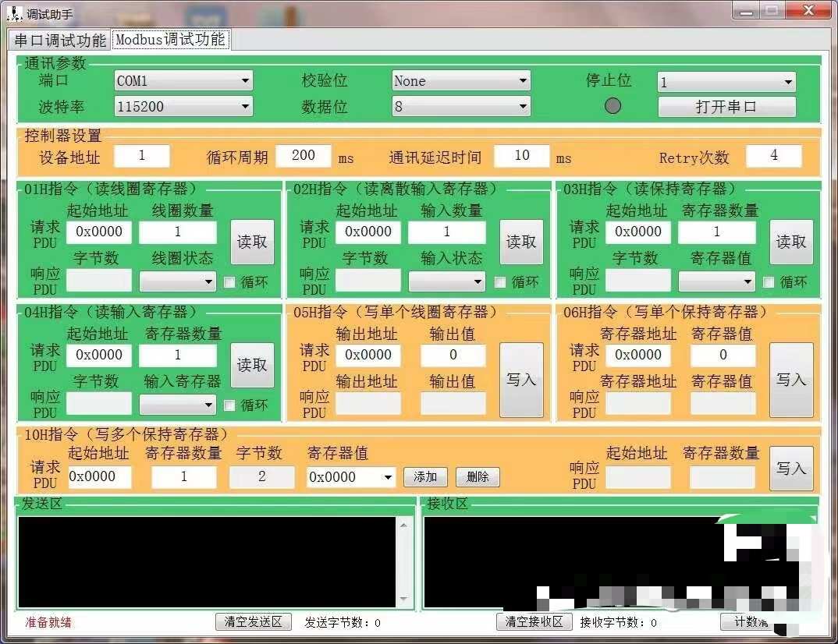838x644 pixels.
Task: Open 01H 线圈状态 dropdown
Action: (177, 281)
